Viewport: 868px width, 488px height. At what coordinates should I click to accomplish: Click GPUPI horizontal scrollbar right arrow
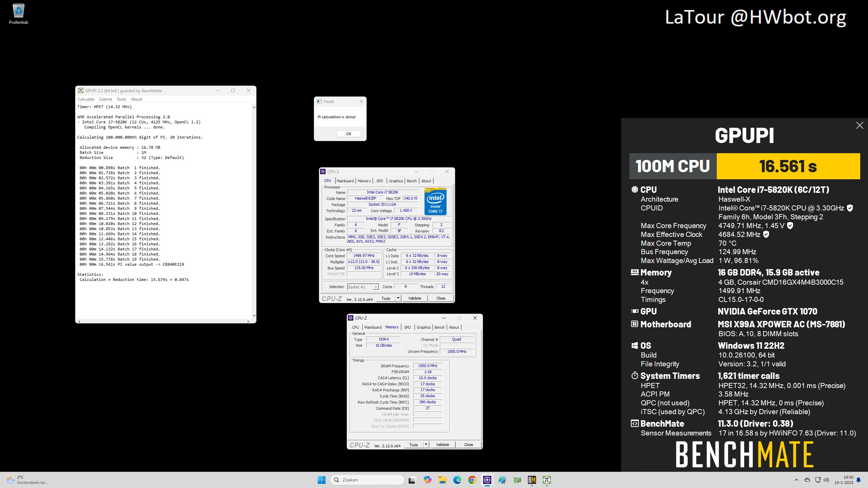click(249, 321)
